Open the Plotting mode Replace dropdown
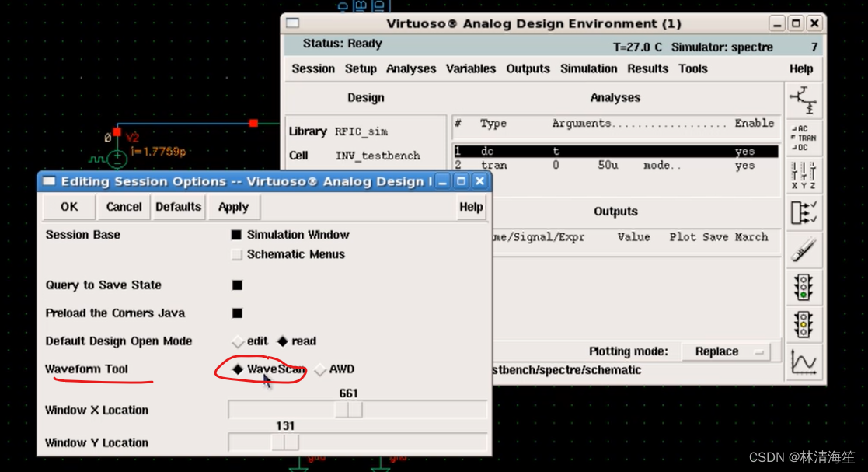 pyautogui.click(x=725, y=351)
